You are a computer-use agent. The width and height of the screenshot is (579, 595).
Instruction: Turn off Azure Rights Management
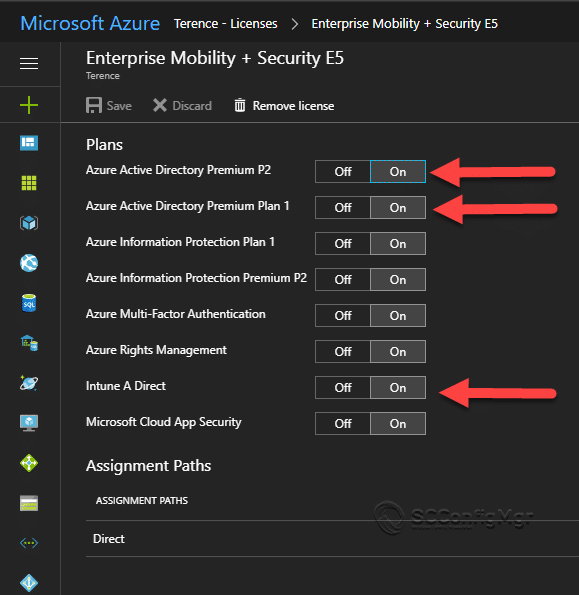pos(343,351)
